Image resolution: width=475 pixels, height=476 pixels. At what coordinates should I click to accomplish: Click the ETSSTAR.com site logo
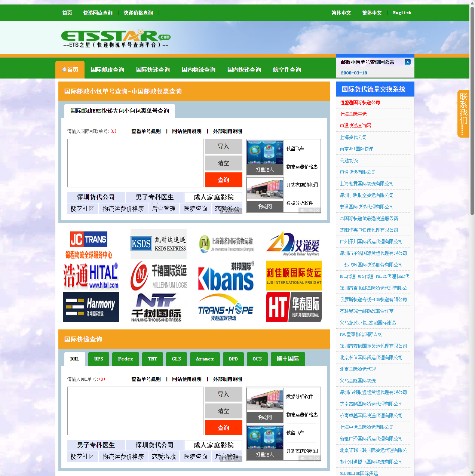[116, 39]
